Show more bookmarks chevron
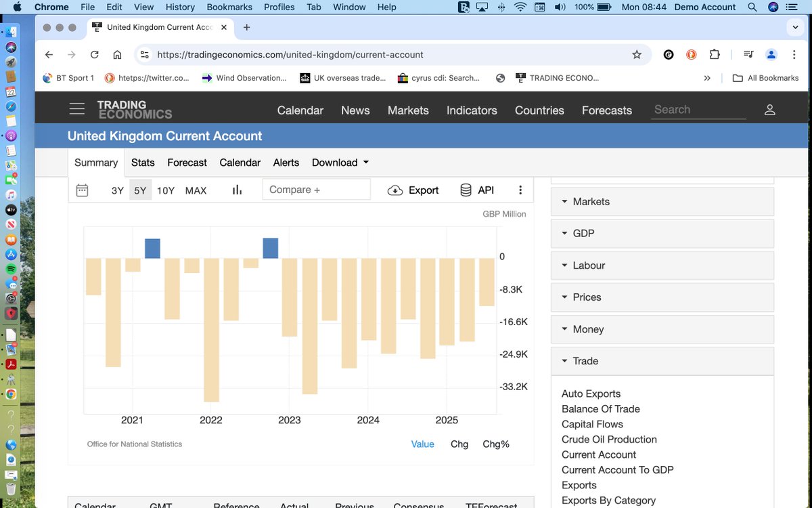812x508 pixels. (707, 78)
